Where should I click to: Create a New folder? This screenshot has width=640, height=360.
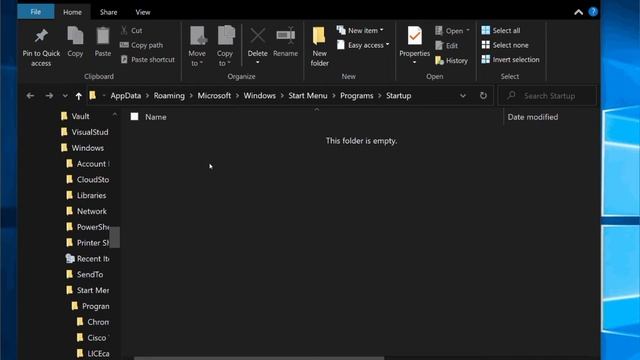(319, 46)
